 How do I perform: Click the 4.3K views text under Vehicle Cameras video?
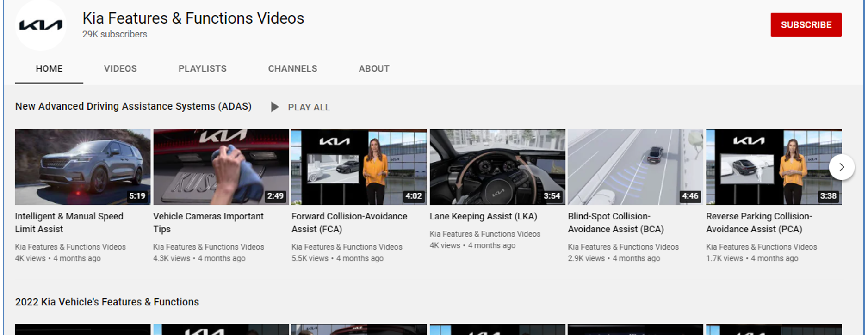click(172, 258)
